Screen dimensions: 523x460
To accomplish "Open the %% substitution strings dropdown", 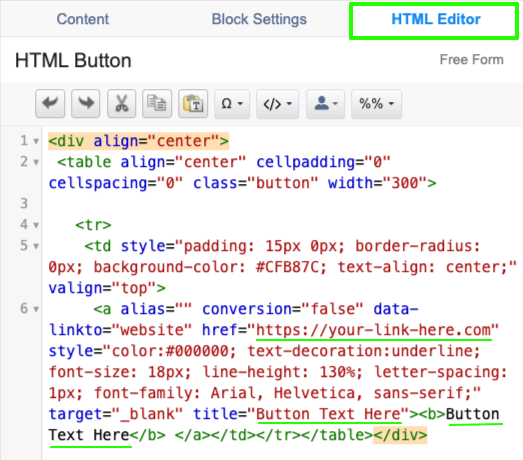I will (376, 103).
